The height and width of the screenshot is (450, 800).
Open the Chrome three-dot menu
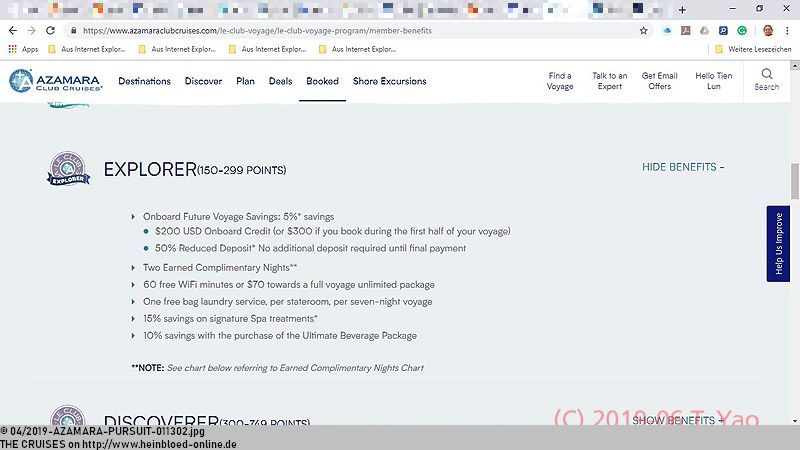787,31
